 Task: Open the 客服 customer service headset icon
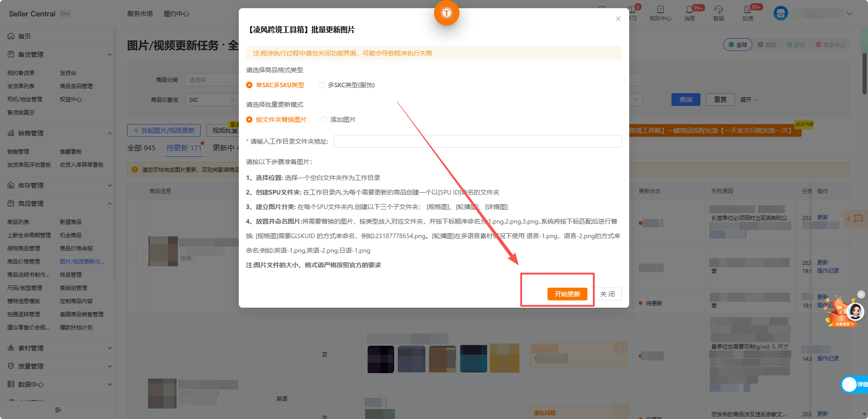(x=718, y=10)
